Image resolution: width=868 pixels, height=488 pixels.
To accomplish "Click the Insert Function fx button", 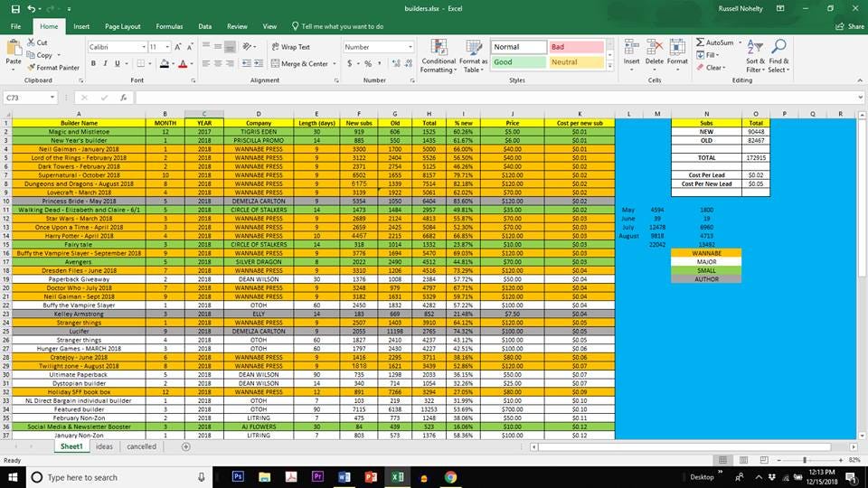I will click(124, 98).
